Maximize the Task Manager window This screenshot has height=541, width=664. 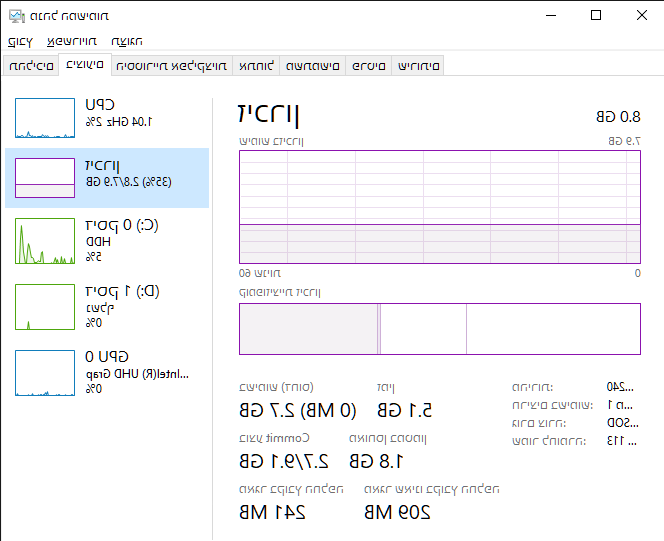[596, 15]
